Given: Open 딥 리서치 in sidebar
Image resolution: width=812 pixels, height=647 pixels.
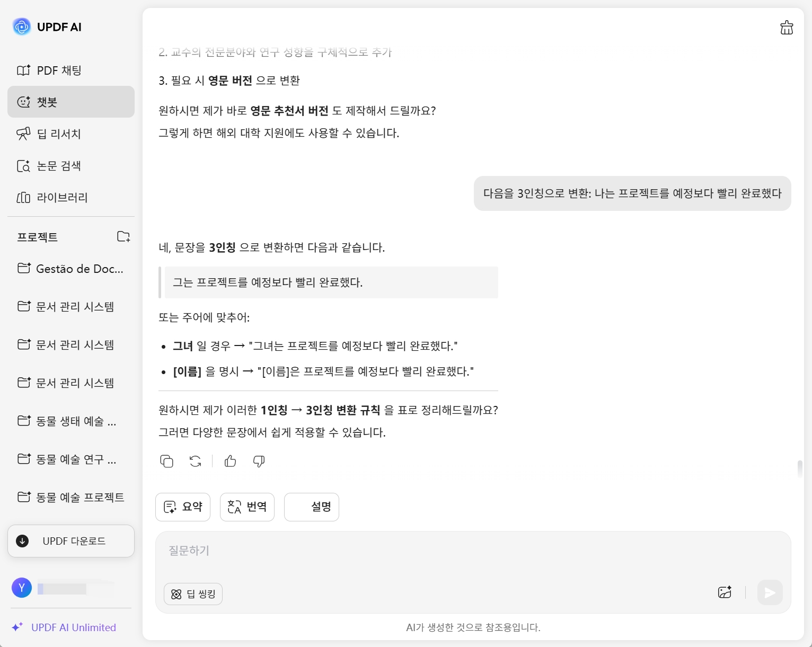Looking at the screenshot, I should [x=59, y=134].
